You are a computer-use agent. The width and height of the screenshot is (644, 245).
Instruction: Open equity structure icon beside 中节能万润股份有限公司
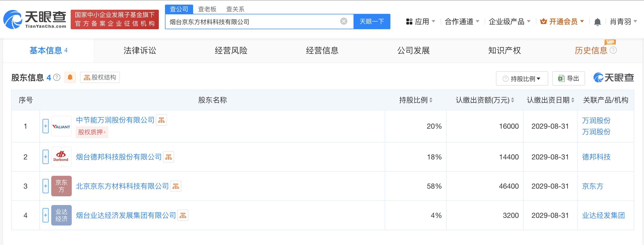(x=161, y=120)
